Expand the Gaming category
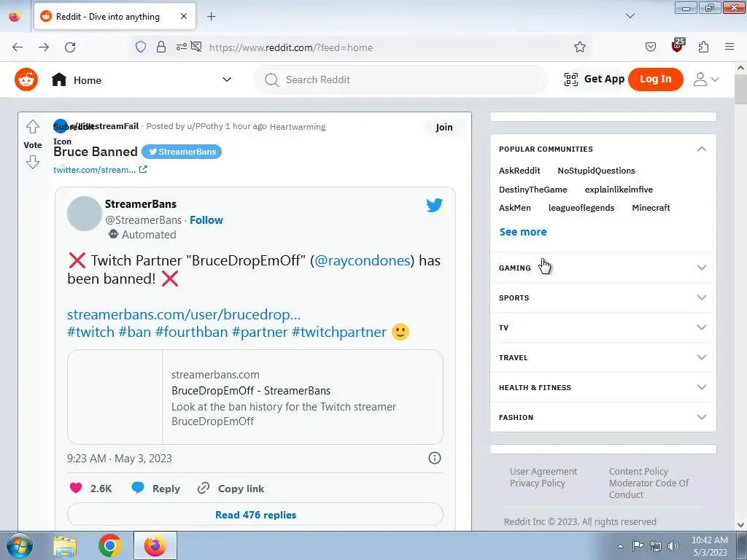Viewport: 747px width, 560px height. [603, 268]
